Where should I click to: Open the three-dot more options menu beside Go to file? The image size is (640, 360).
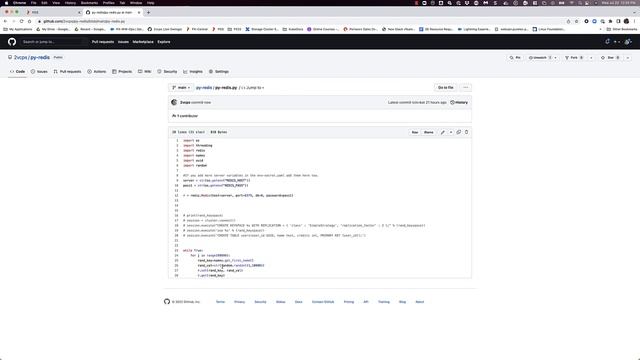click(465, 87)
